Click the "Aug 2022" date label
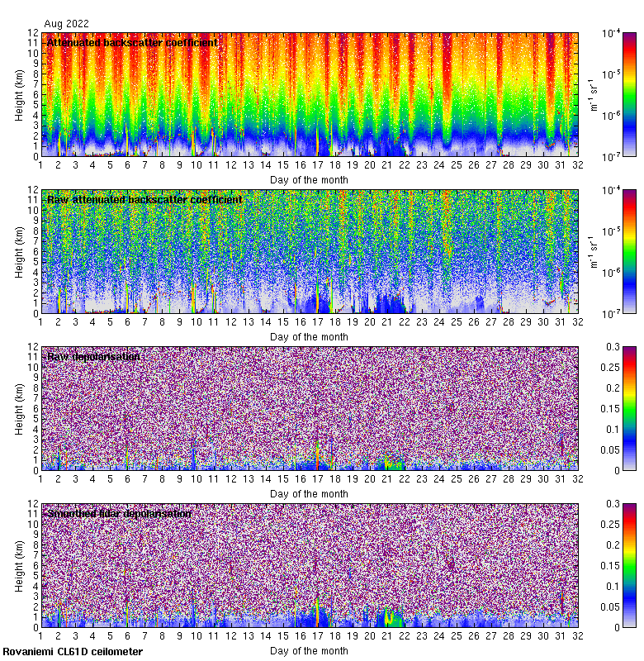The image size is (644, 661). 66,24
